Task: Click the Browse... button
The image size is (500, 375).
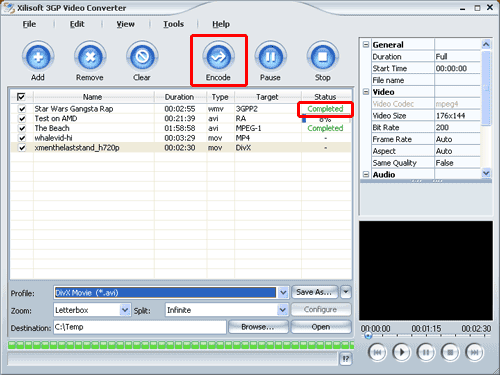Action: (258, 327)
